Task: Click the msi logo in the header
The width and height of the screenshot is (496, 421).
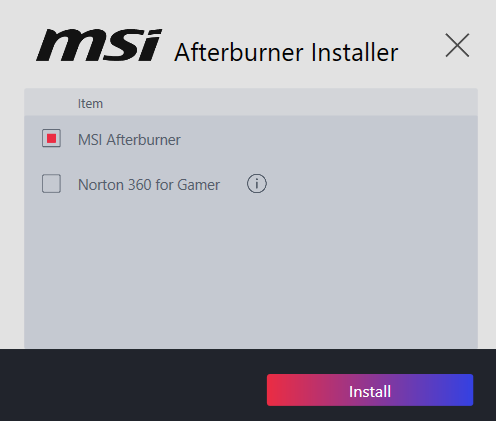Action: tap(99, 45)
